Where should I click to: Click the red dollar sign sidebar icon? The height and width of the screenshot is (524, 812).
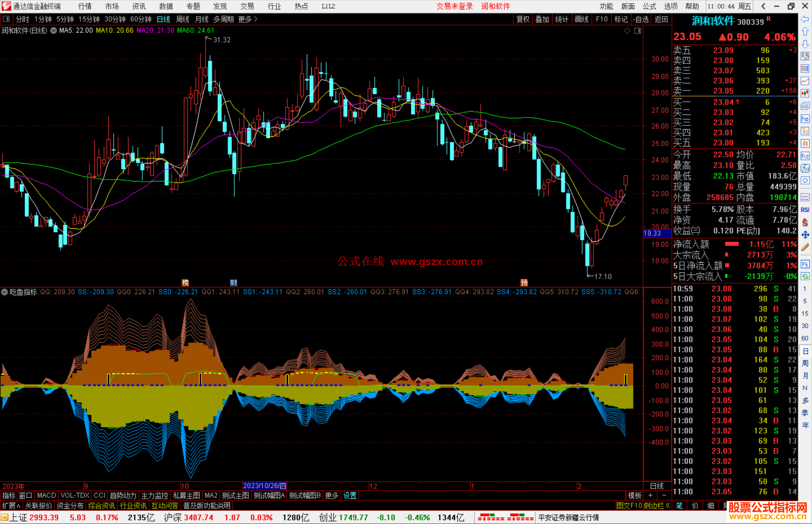point(805,222)
